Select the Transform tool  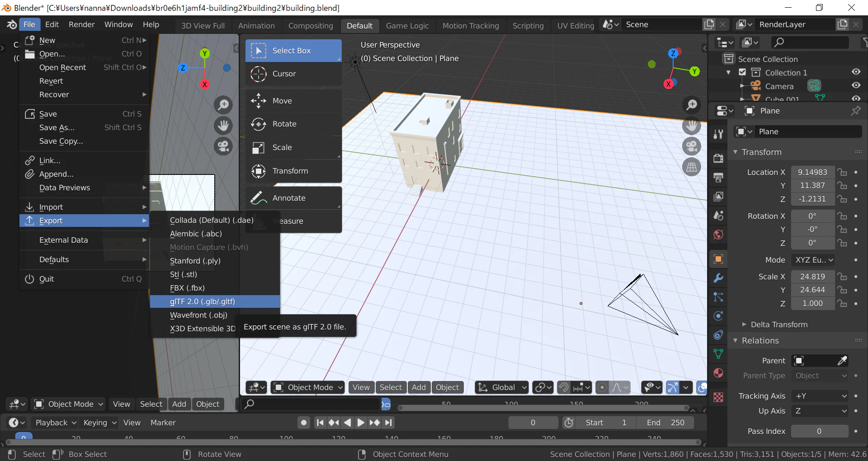pyautogui.click(x=293, y=171)
